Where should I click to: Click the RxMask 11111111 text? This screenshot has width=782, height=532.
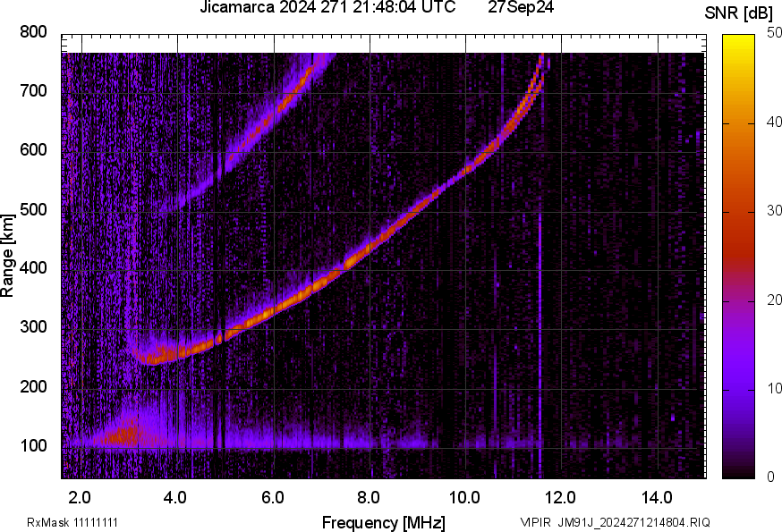click(x=72, y=522)
